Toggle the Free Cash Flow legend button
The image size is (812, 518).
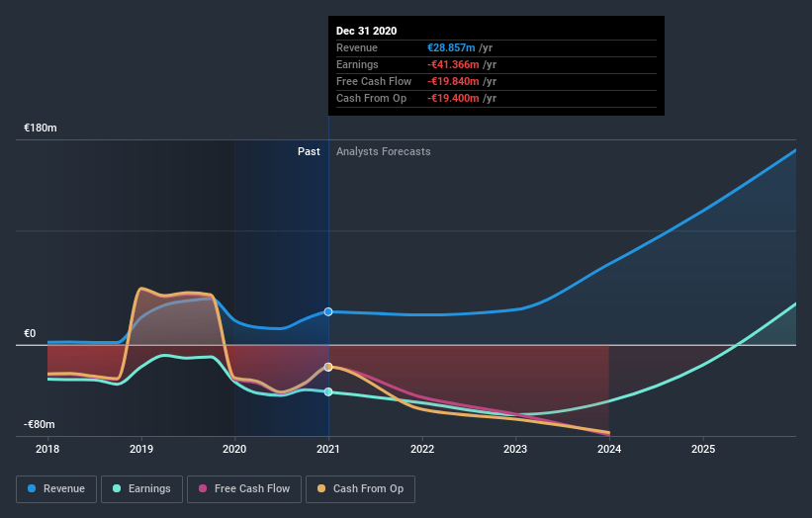tap(244, 489)
